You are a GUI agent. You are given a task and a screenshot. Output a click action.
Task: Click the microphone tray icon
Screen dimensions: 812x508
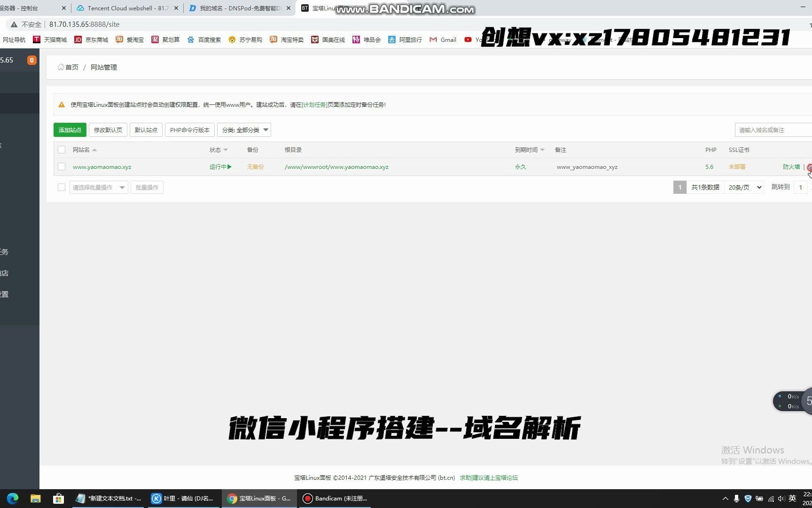(x=736, y=499)
